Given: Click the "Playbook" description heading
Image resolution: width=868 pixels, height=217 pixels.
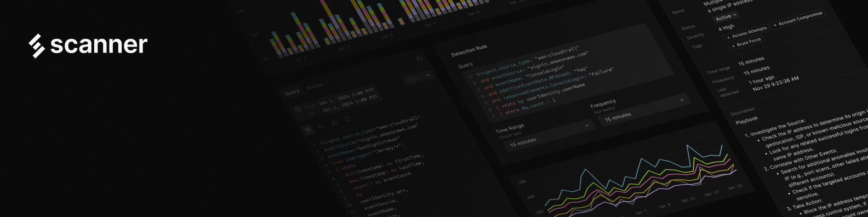Looking at the screenshot, I should coord(746,120).
